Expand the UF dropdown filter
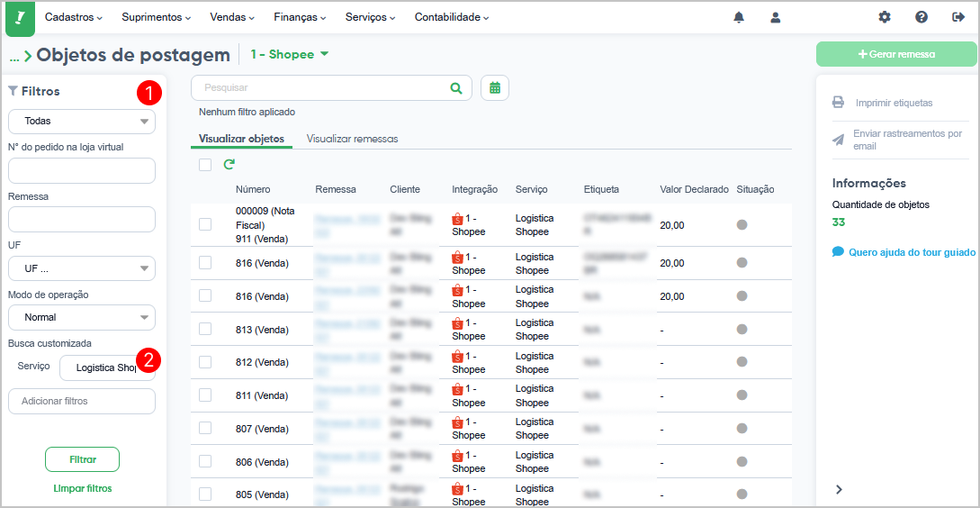This screenshot has width=980, height=508. pos(82,268)
